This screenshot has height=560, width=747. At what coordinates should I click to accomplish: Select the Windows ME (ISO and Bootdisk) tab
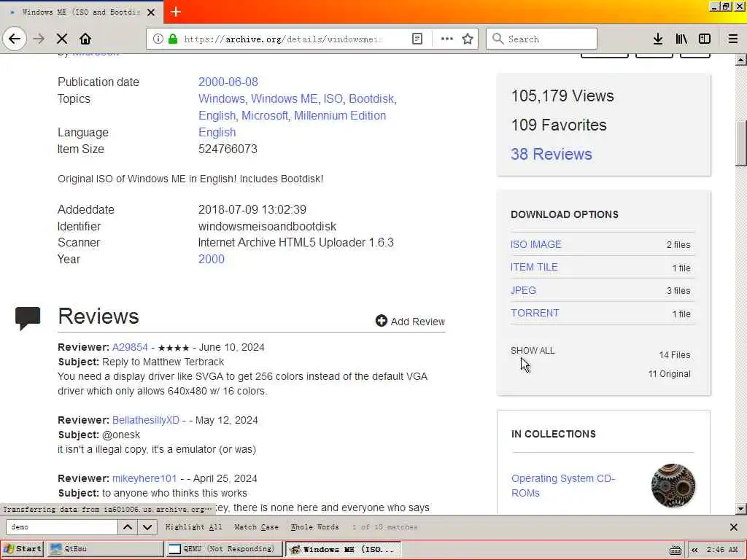81,12
